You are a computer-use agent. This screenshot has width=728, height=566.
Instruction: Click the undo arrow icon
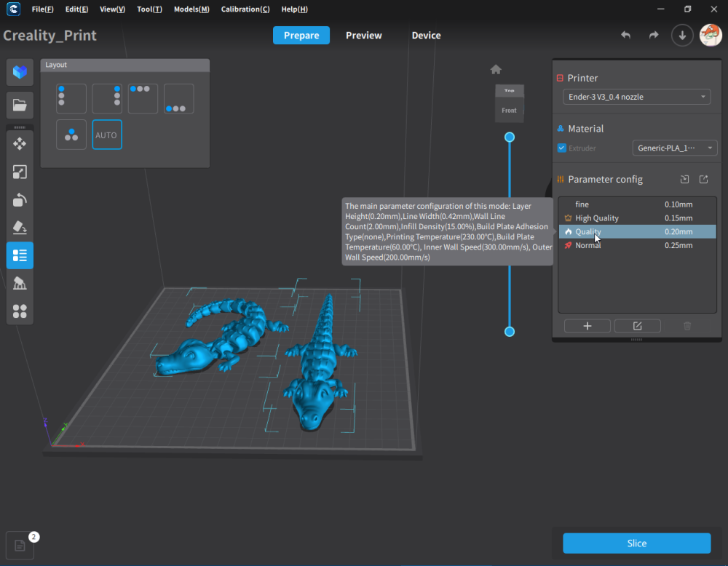[x=625, y=36]
